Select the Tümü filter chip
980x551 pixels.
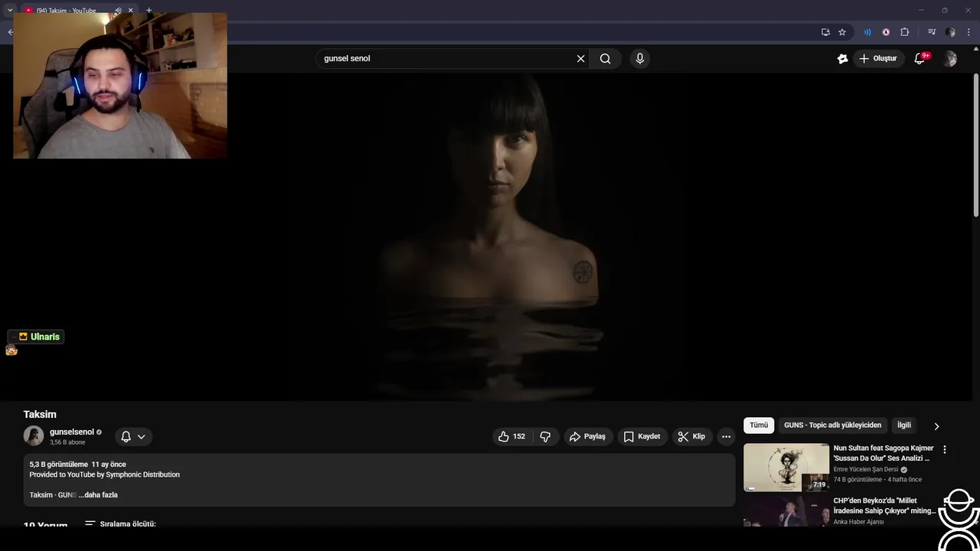pyautogui.click(x=759, y=425)
